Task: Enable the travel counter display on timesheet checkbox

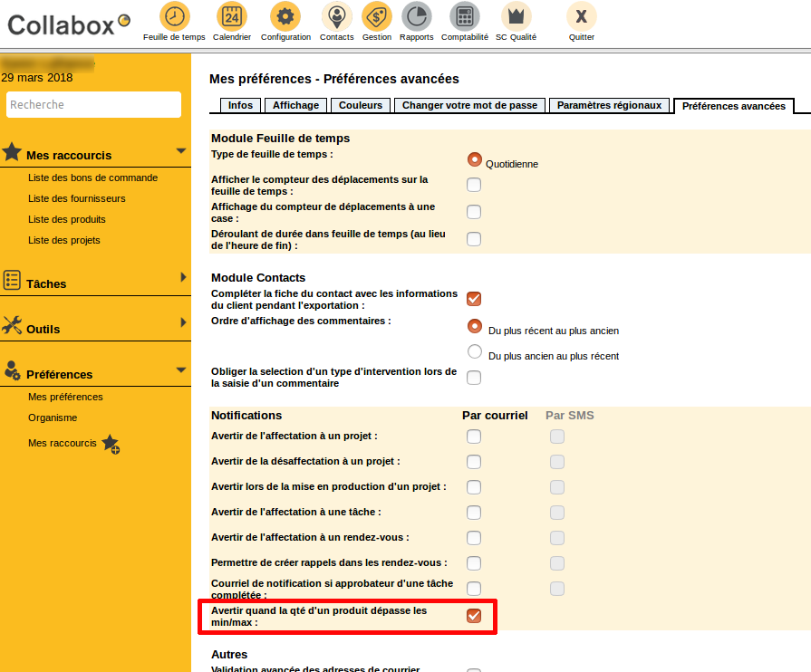Action: [x=474, y=186]
